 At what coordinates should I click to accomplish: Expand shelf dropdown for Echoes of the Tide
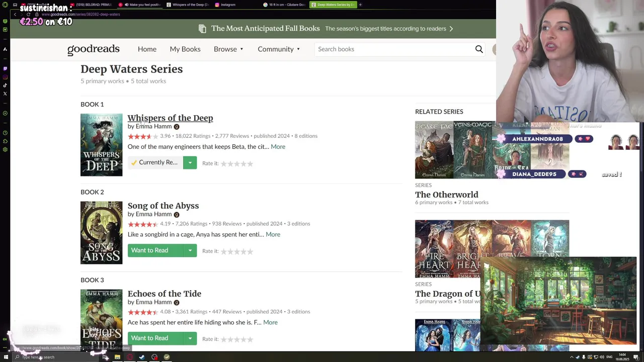click(190, 338)
